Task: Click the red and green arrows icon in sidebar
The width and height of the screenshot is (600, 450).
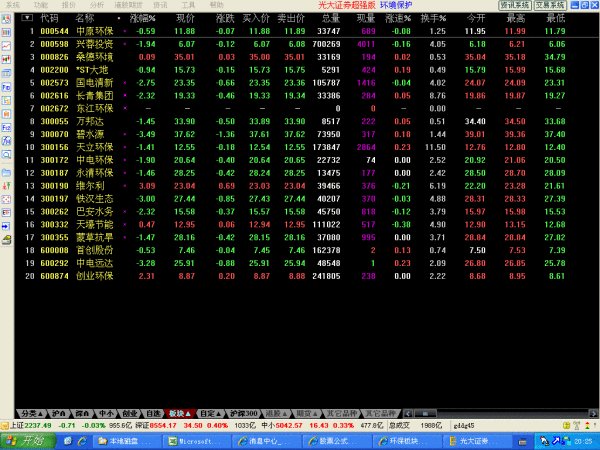Action: 6,186
